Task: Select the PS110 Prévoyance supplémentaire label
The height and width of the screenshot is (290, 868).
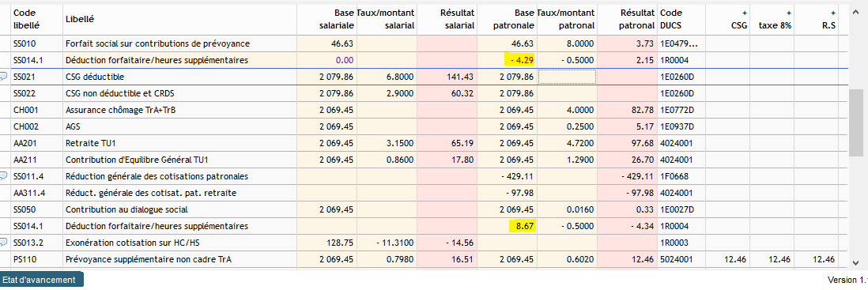Action: [152, 259]
